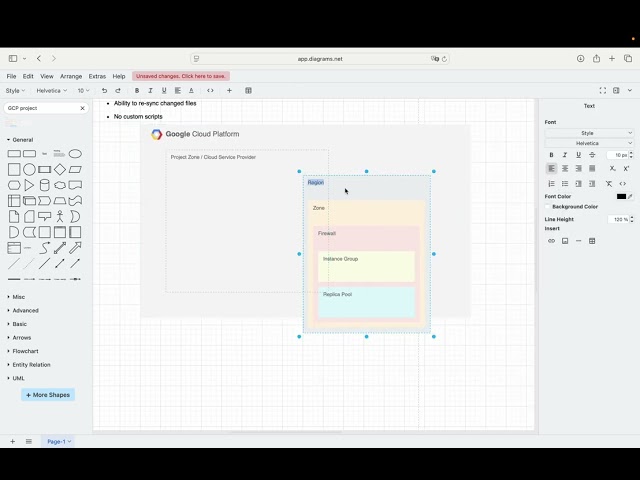Expand the Misc shapes section
This screenshot has height=480, width=640.
click(x=16, y=297)
